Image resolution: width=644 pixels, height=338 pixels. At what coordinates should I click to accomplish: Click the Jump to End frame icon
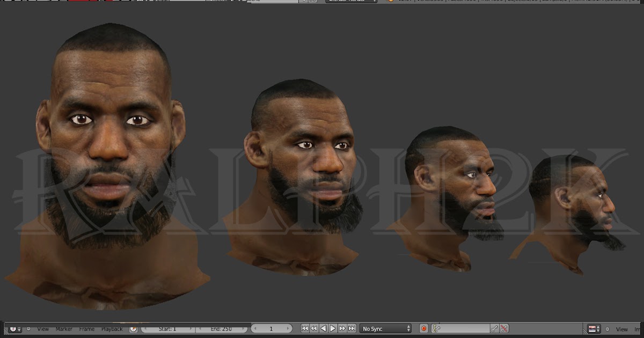(x=353, y=329)
